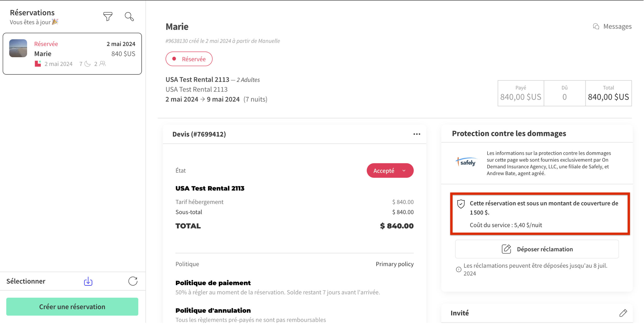This screenshot has width=644, height=333.
Task: Refresh the reservations list
Action: pos(133,281)
